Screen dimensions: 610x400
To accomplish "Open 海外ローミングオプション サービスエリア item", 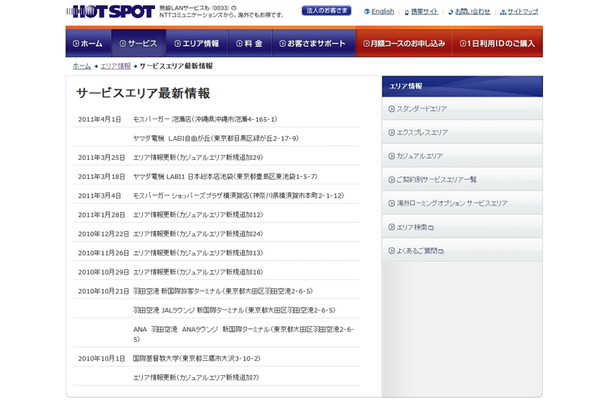I will (x=462, y=203).
